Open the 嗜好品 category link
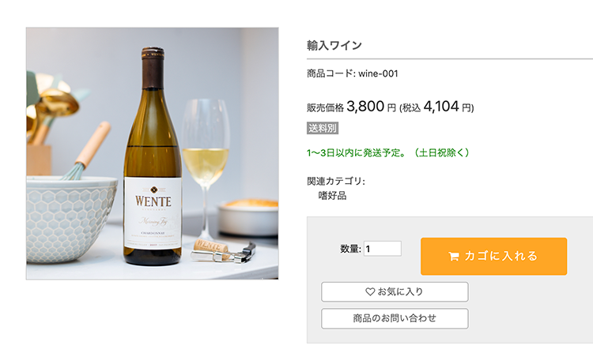The height and width of the screenshot is (364, 593). tap(332, 196)
